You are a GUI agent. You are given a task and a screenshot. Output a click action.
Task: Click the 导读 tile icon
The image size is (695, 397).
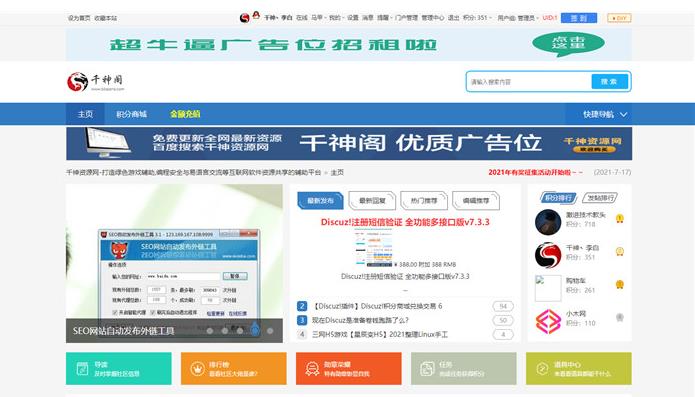[82, 368]
